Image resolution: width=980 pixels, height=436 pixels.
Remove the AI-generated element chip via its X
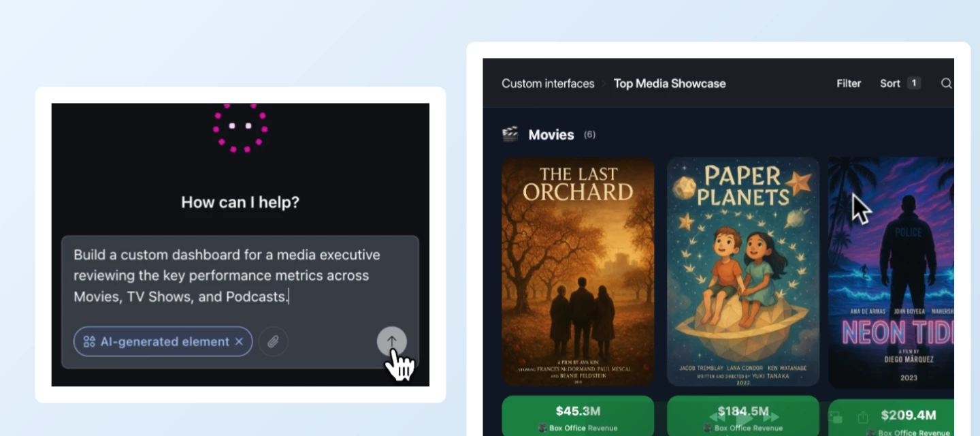(239, 342)
